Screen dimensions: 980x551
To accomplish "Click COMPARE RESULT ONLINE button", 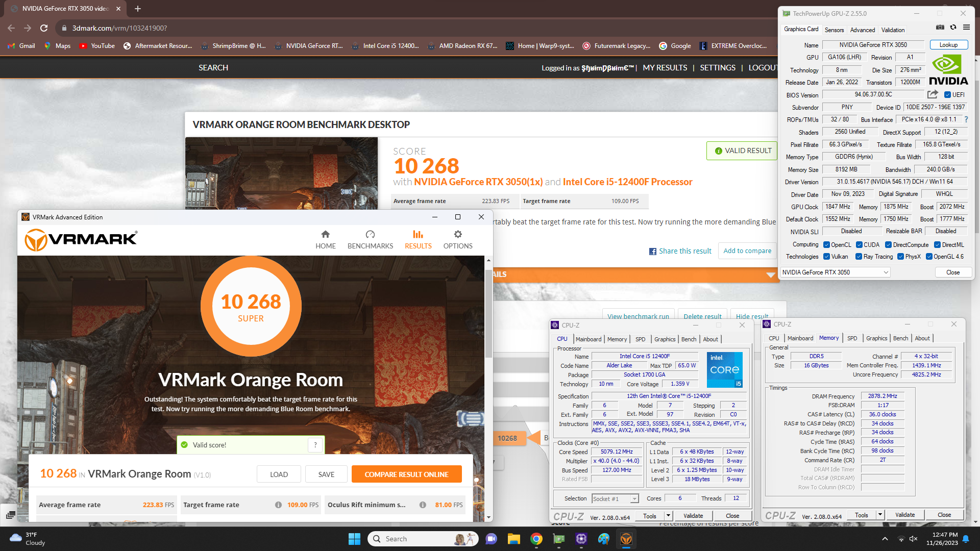I will pos(406,474).
